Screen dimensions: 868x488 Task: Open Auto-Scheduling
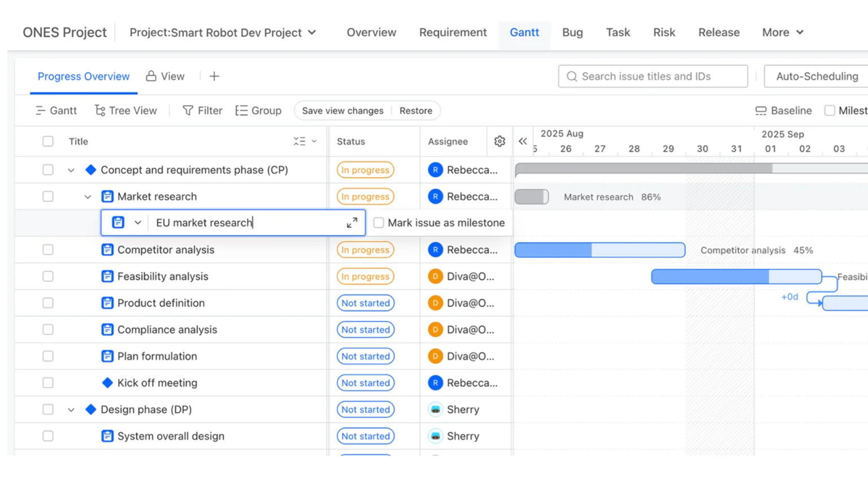[817, 76]
